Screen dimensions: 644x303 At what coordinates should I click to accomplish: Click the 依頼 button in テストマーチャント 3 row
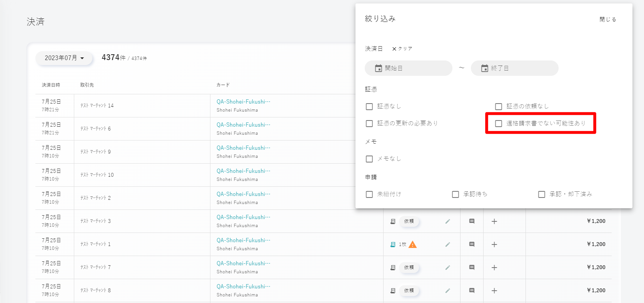tap(409, 221)
